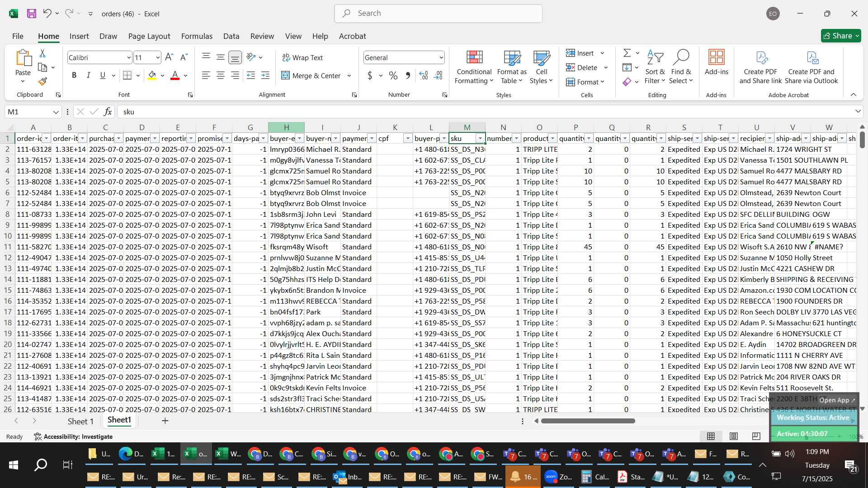Switch to Page Layout view in status bar
This screenshot has height=488, width=868.
(734, 436)
